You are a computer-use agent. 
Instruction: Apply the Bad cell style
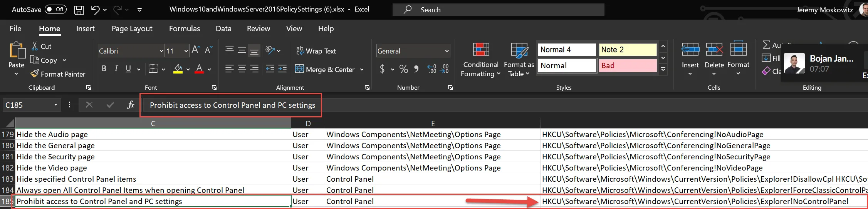pyautogui.click(x=628, y=65)
